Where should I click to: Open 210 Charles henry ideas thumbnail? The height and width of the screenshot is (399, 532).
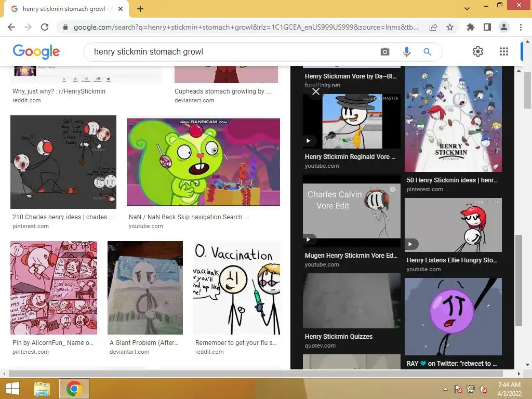63,162
